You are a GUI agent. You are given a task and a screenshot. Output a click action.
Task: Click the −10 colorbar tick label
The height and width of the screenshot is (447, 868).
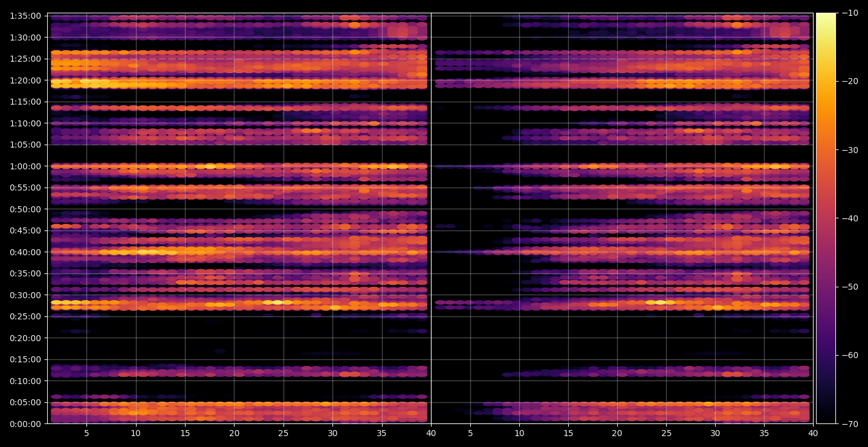[850, 13]
